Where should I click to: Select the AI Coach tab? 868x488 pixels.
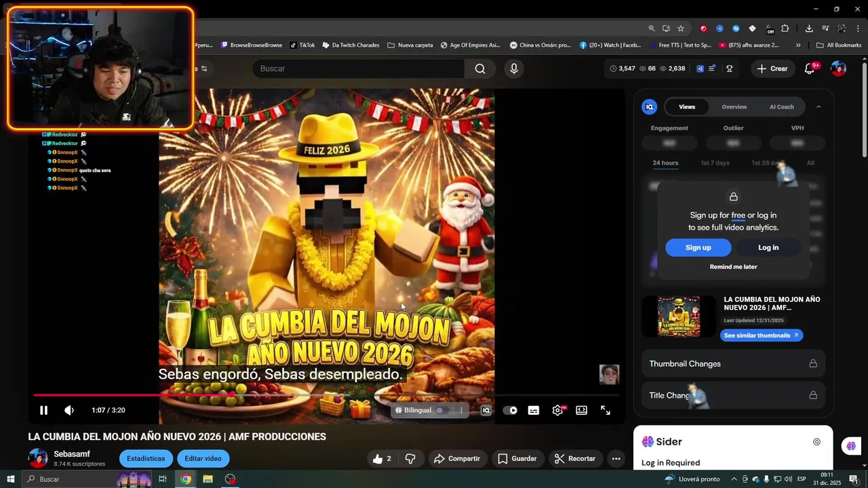[781, 106]
